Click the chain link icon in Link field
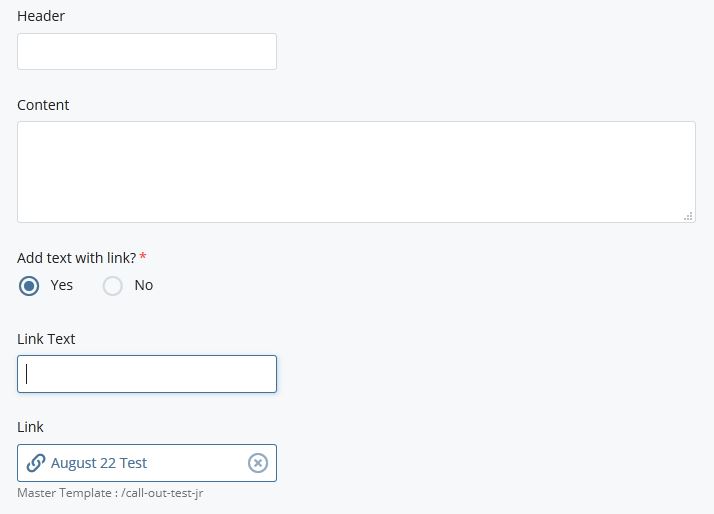Viewport: 714px width, 514px height. (36, 463)
